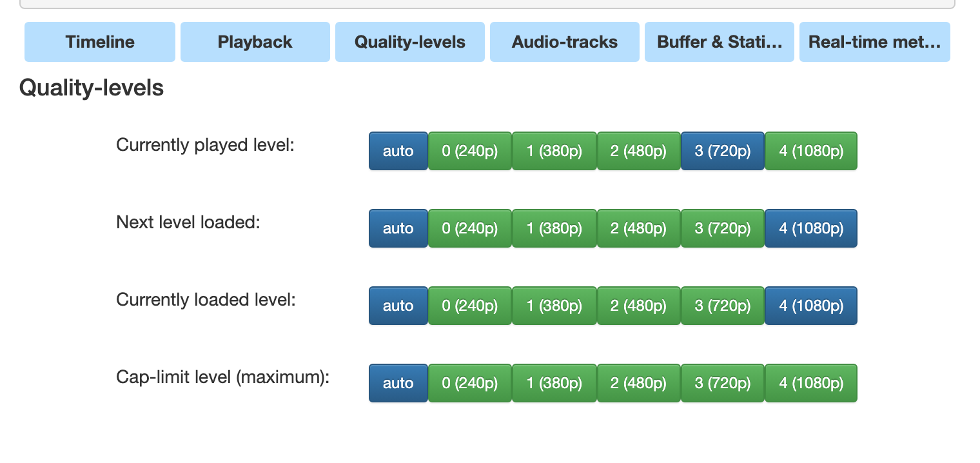Switch to the Timeline tab

99,41
